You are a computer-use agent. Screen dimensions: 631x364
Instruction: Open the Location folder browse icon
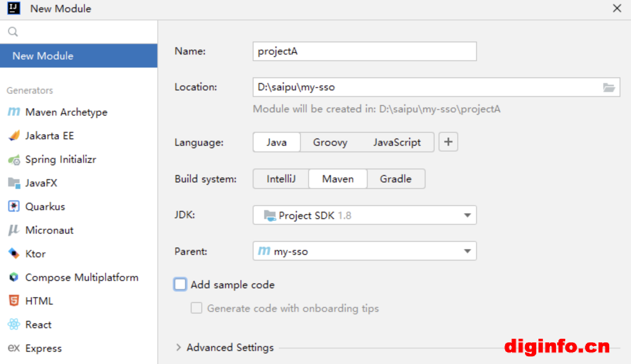coord(609,88)
